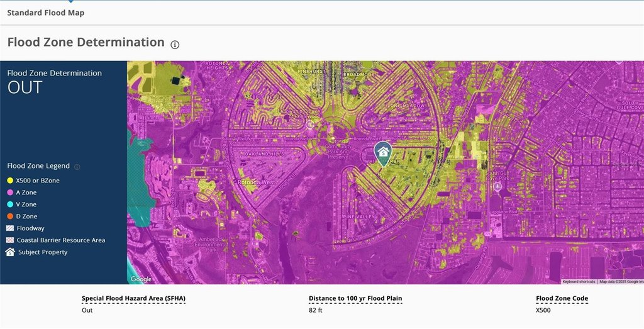This screenshot has height=329, width=644.
Task: Click the subject property house marker on map
Action: click(383, 154)
